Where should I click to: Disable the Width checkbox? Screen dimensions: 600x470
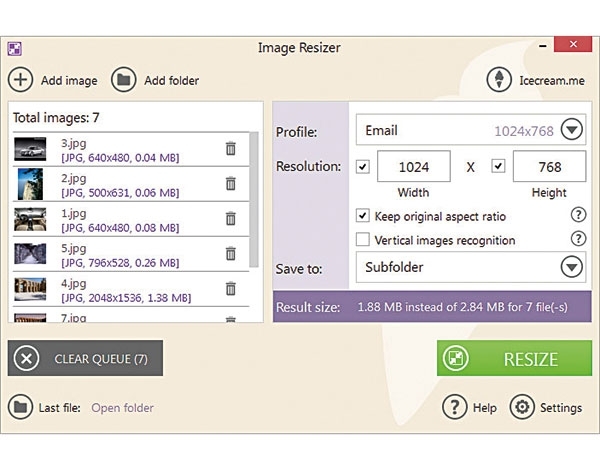tap(362, 166)
